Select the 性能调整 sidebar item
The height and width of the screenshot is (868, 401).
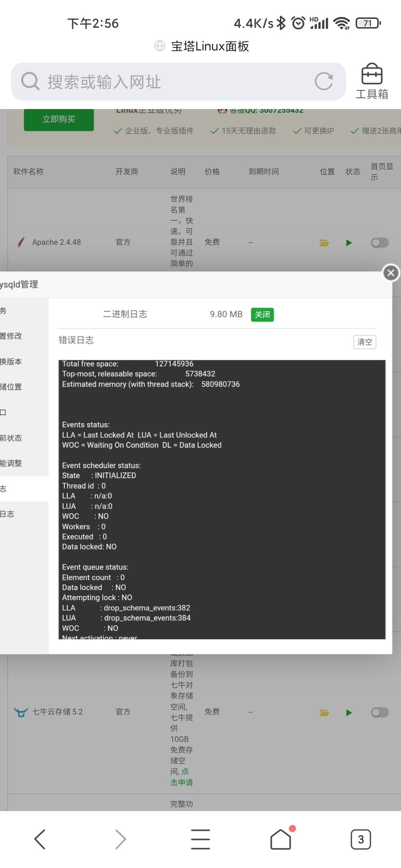pyautogui.click(x=24, y=463)
